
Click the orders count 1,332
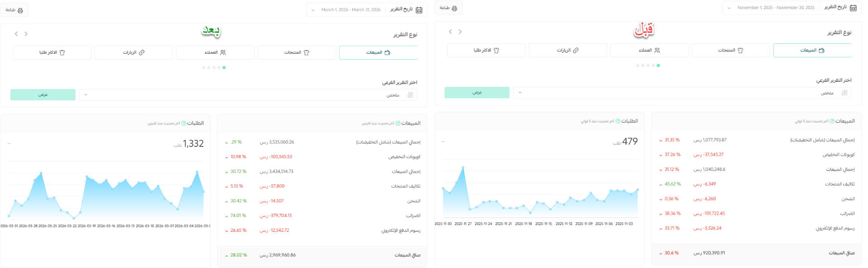(x=193, y=144)
